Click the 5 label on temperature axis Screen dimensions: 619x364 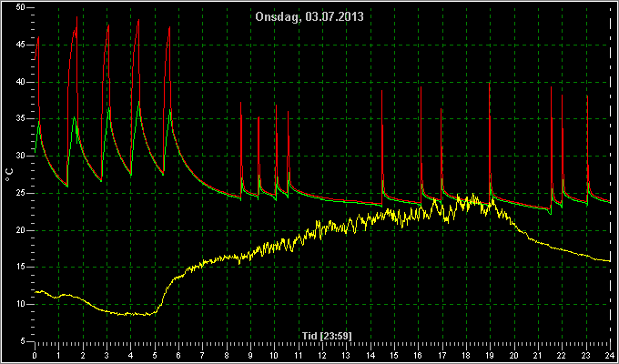point(23,341)
